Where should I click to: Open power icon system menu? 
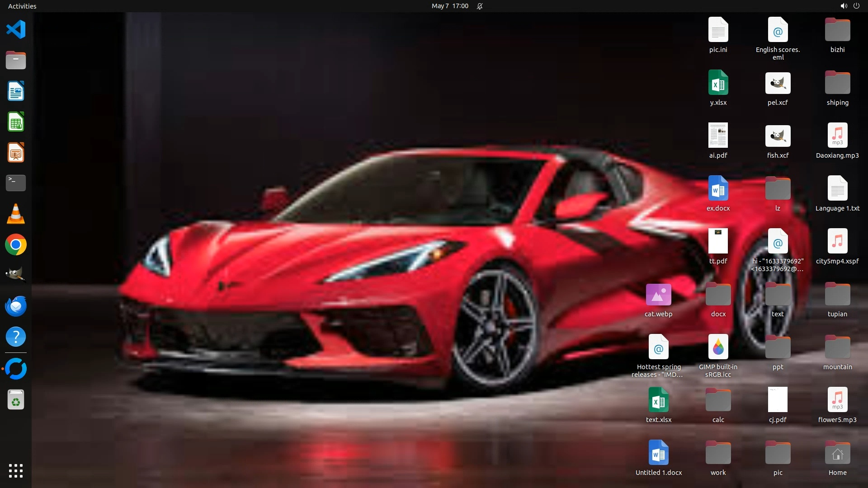(x=856, y=6)
